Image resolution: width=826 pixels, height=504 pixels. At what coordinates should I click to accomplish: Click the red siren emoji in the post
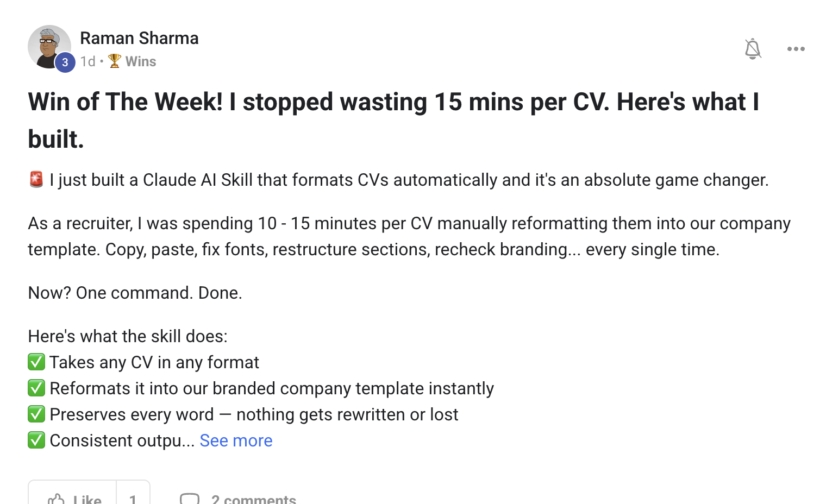[x=36, y=179]
